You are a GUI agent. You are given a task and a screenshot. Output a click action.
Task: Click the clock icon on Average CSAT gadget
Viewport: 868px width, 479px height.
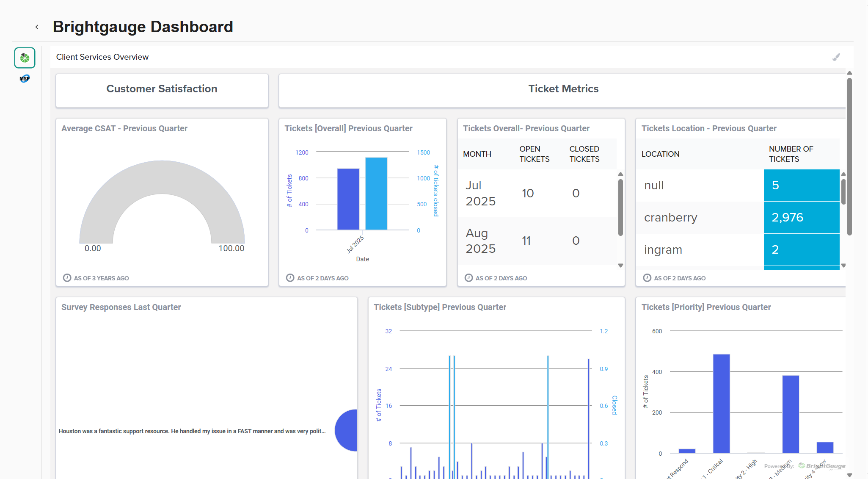(67, 278)
